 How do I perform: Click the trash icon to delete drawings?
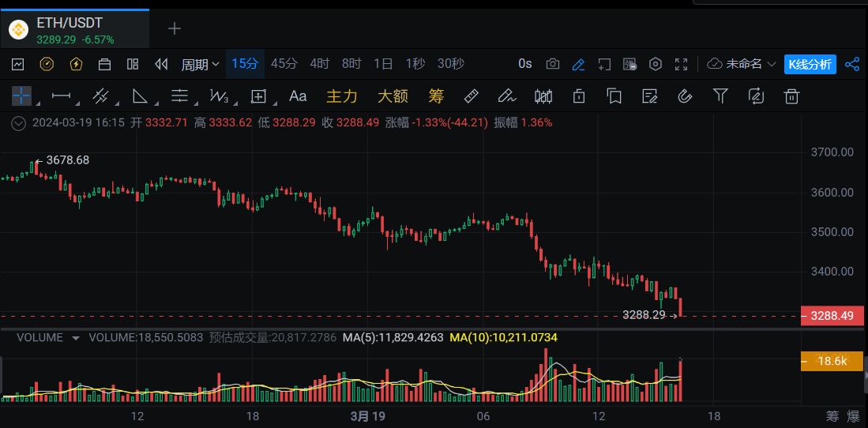click(x=791, y=96)
